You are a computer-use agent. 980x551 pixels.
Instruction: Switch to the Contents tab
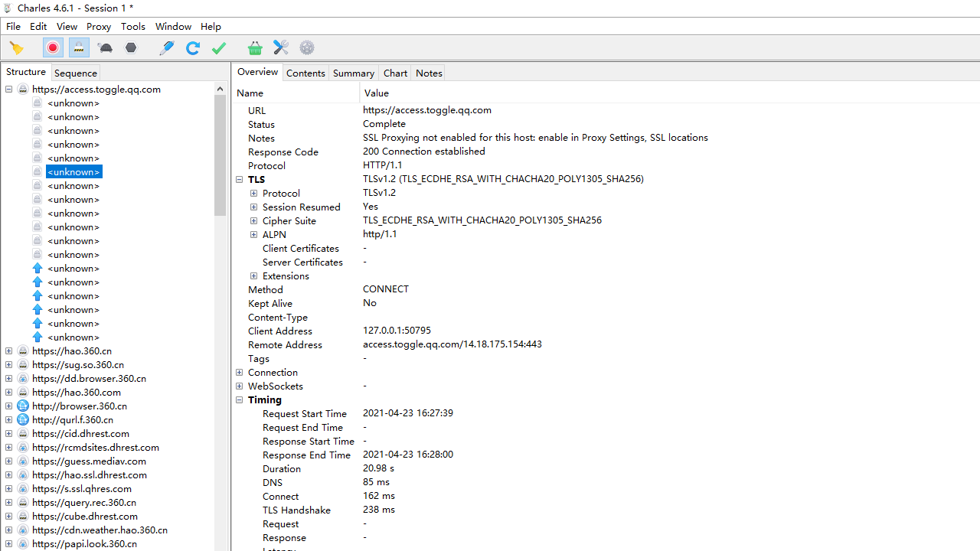click(x=305, y=73)
